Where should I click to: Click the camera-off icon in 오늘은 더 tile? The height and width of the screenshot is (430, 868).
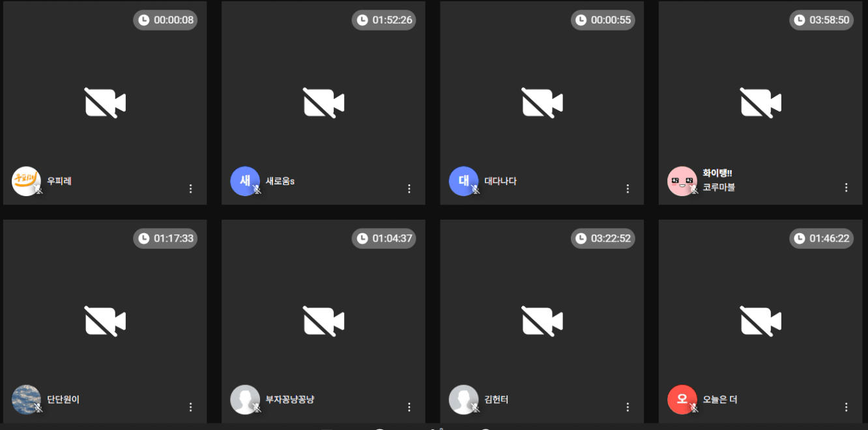click(760, 321)
